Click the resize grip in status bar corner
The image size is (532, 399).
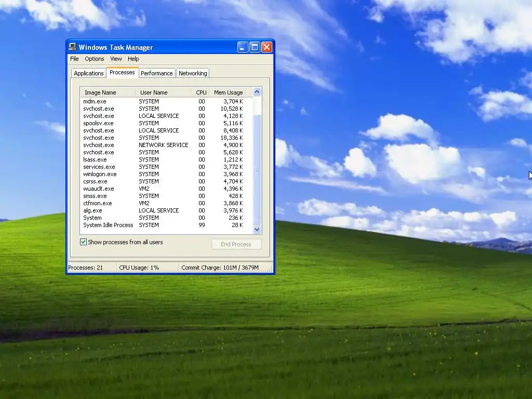[x=270, y=270]
